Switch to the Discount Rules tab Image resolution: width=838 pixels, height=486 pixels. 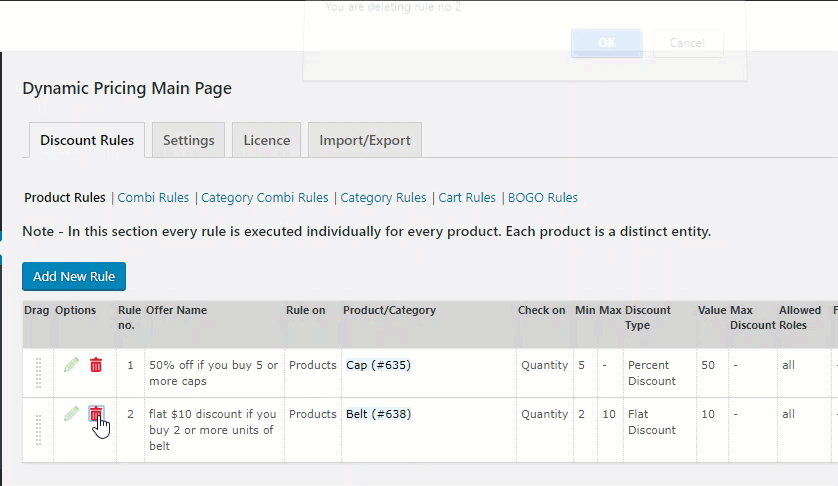pos(87,140)
